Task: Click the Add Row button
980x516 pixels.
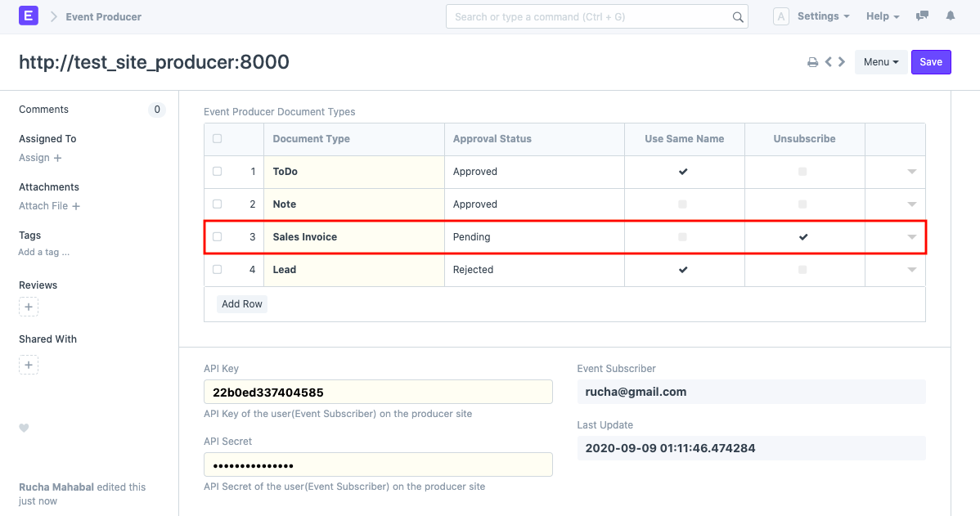Action: (x=242, y=304)
